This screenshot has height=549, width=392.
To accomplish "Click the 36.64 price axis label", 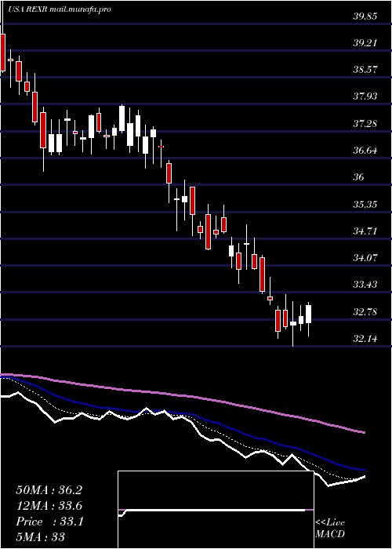I will (x=365, y=151).
